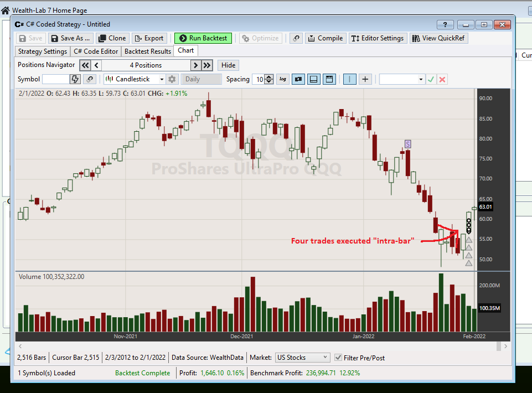
Task: Open the Market dropdown showing US Stocks
Action: pyautogui.click(x=302, y=358)
